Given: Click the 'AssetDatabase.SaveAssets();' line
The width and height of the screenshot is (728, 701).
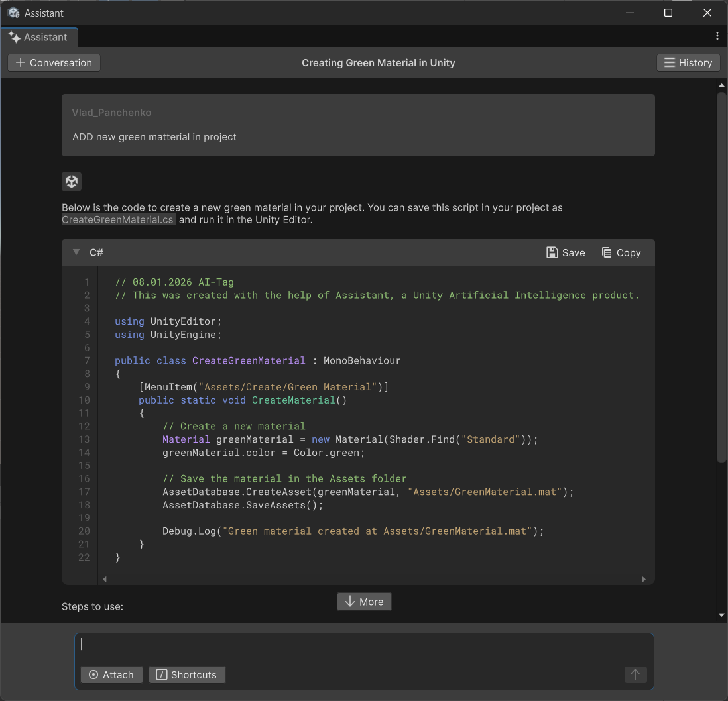Looking at the screenshot, I should tap(243, 505).
